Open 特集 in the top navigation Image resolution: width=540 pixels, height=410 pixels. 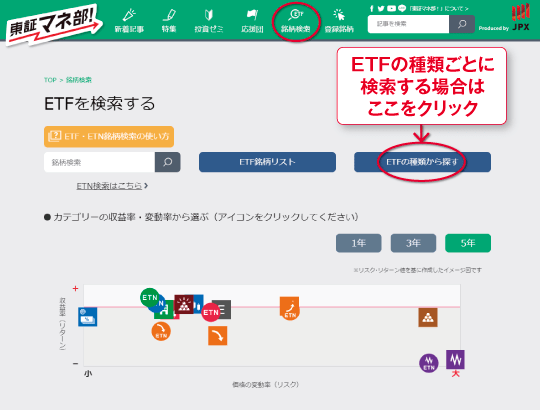coord(169,21)
